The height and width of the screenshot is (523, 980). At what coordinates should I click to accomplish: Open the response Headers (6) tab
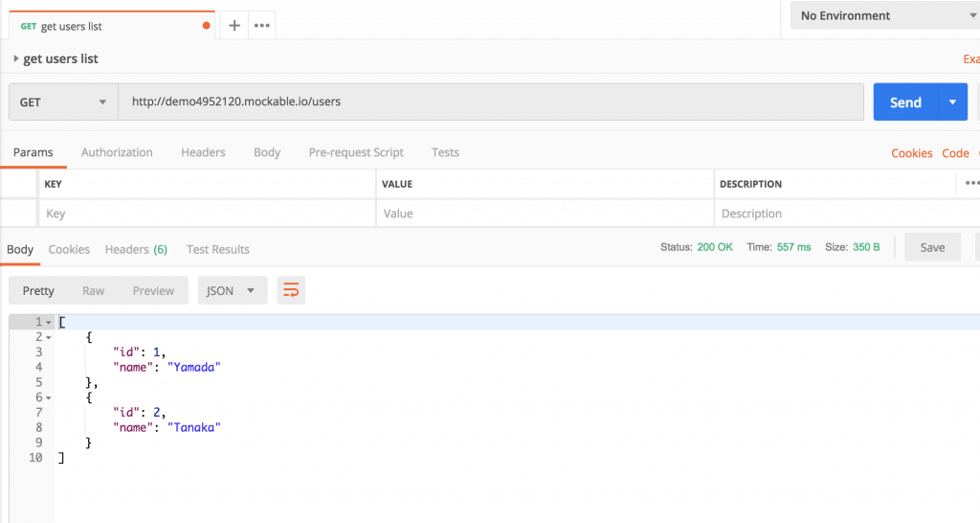[136, 249]
